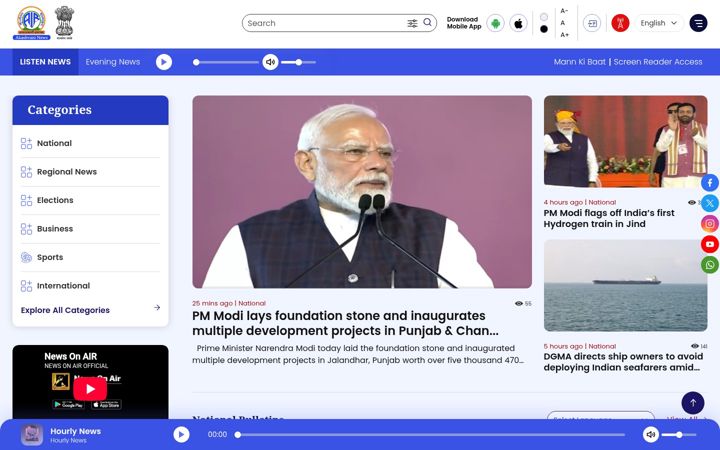Screen dimensions: 720x450
Task: Open the Mann Ki Baat link
Action: (579, 62)
